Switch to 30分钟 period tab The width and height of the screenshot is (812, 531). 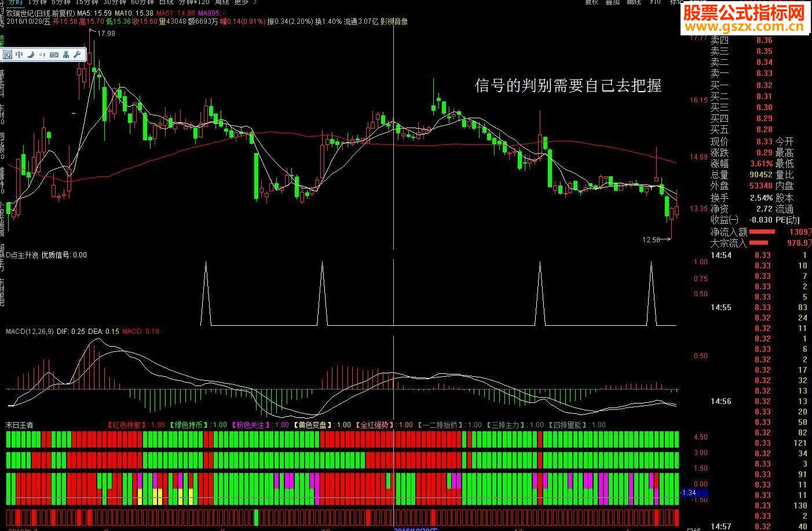coord(115,2)
